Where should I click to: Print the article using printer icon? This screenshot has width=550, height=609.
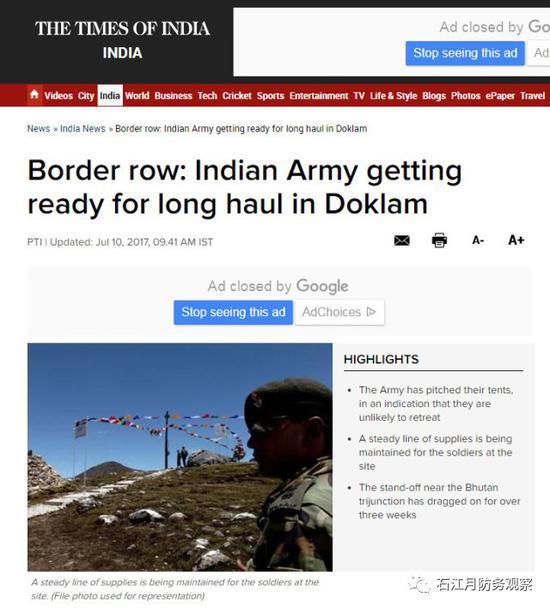point(439,240)
